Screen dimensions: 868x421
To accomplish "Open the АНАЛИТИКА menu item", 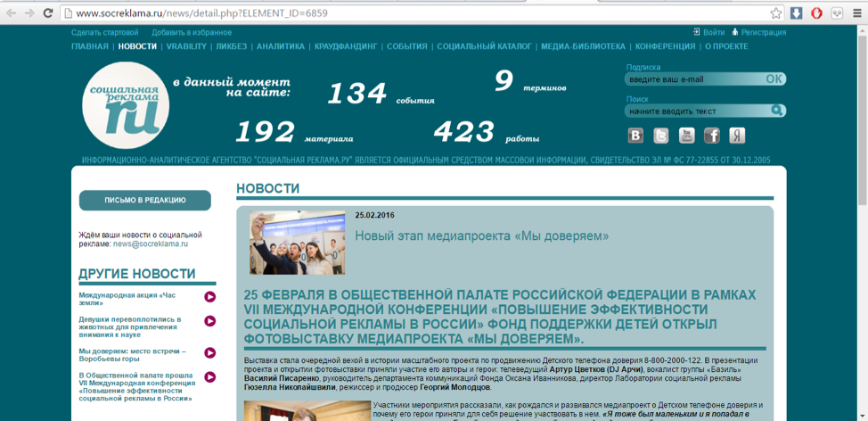I will (281, 46).
